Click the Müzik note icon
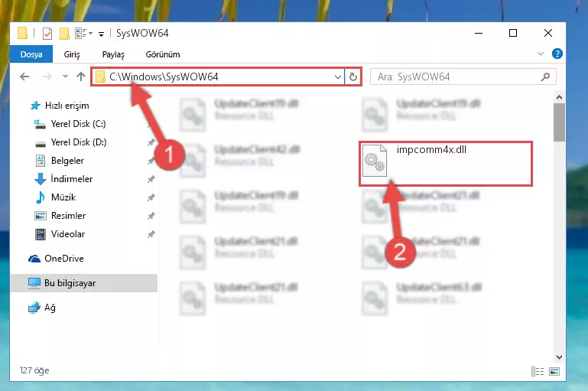 tap(40, 197)
